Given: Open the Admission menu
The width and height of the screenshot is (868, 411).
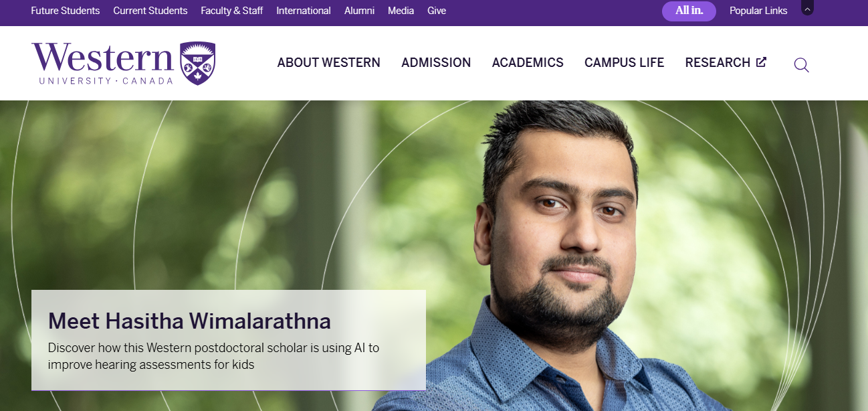Looking at the screenshot, I should (x=436, y=62).
